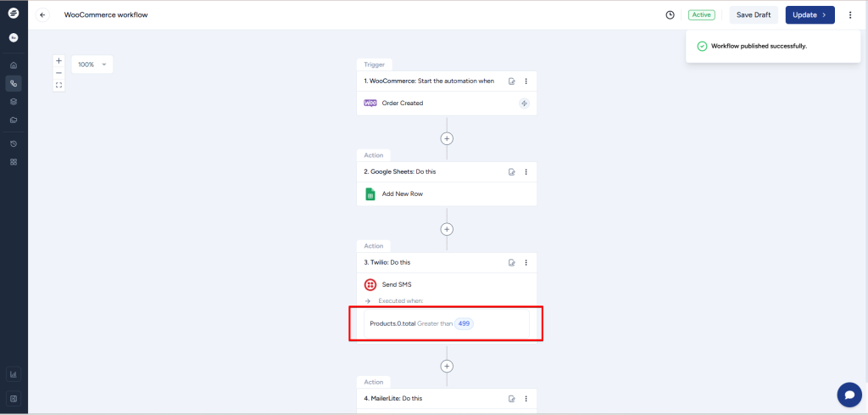Edit the WooCommerce trigger step
This screenshot has width=868, height=415.
(512, 81)
